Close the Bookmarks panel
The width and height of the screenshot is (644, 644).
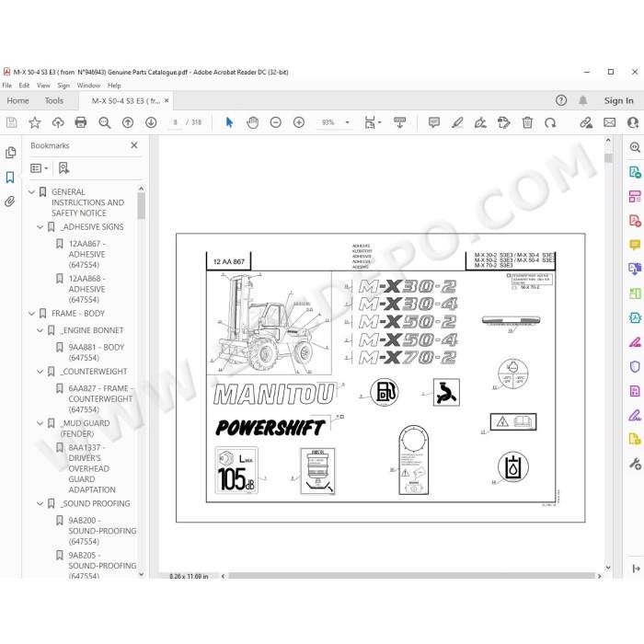click(x=134, y=145)
